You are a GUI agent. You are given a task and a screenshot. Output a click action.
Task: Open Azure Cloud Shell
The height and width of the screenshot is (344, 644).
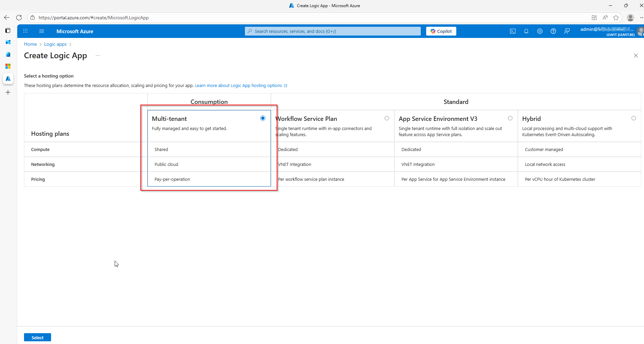(x=513, y=31)
